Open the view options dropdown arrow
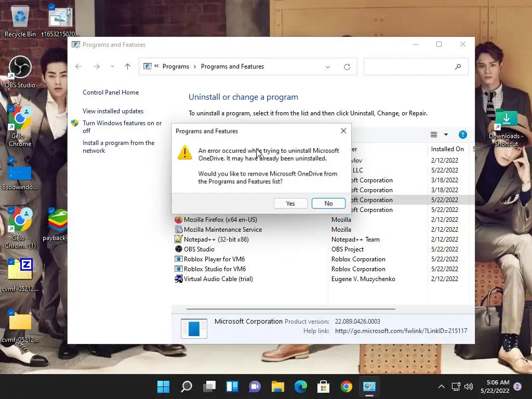Screen dimensions: 532x399 446,135
